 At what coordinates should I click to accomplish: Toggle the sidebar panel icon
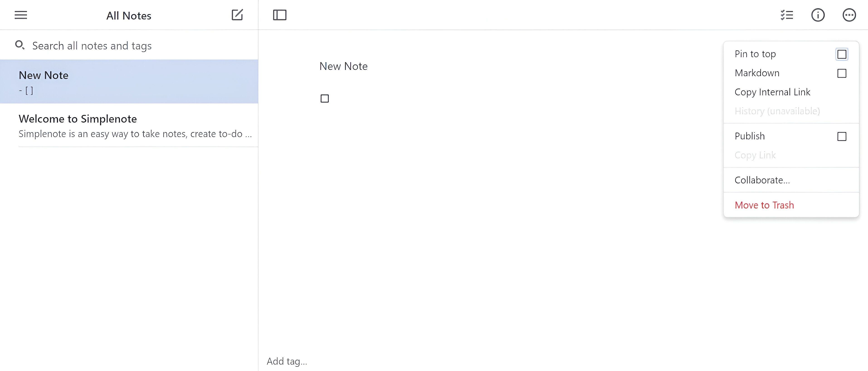(280, 15)
